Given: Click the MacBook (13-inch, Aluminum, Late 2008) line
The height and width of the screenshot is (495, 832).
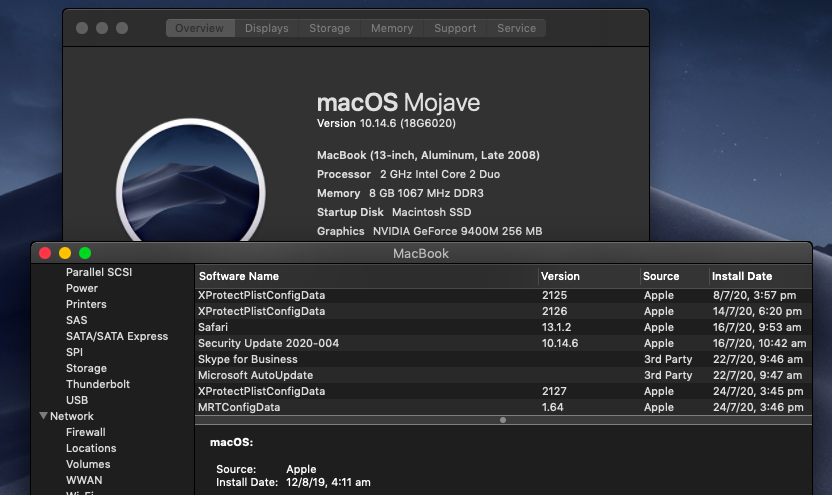Looking at the screenshot, I should (428, 155).
